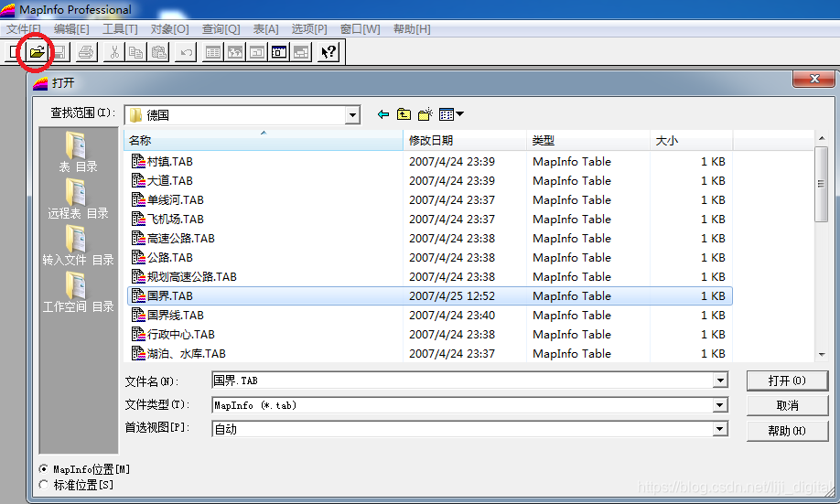Click the file list scrollbar thumb
Screen dimensions: 840x504
pos(822,184)
